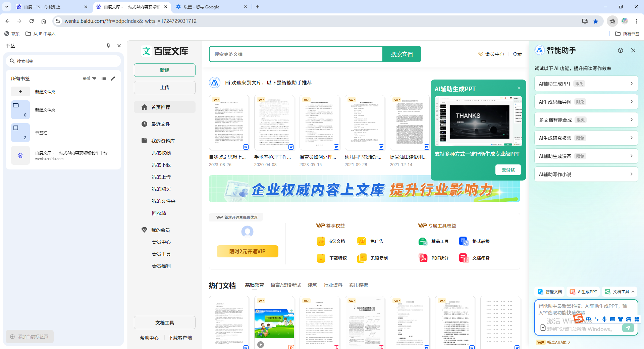Click 智能文档 chip in assistant
This screenshot has height=349, width=644.
(x=550, y=292)
